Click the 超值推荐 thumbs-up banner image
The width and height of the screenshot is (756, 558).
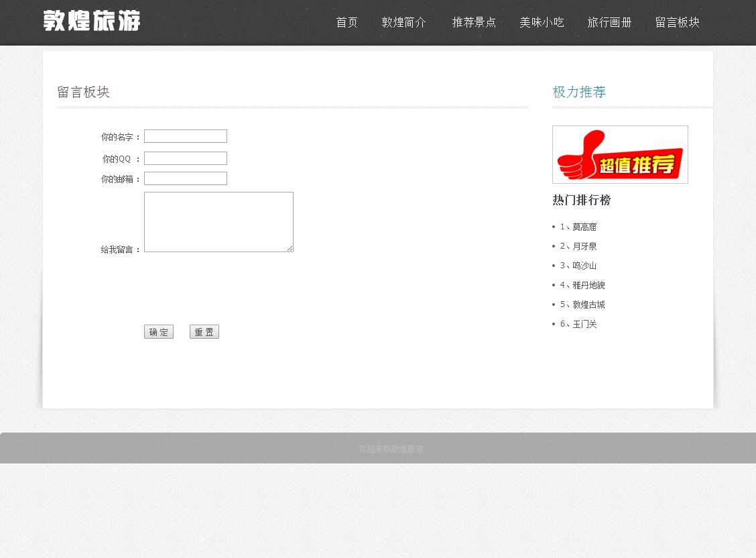(620, 155)
